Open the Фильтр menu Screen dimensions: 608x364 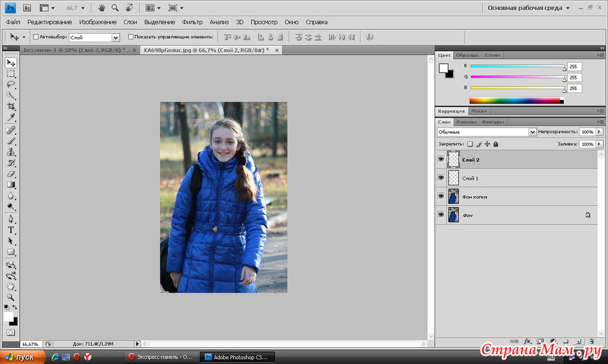coord(192,22)
